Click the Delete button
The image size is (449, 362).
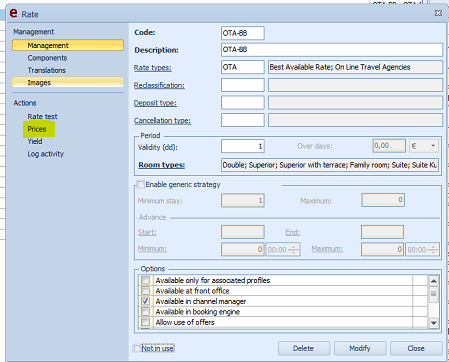coord(304,348)
